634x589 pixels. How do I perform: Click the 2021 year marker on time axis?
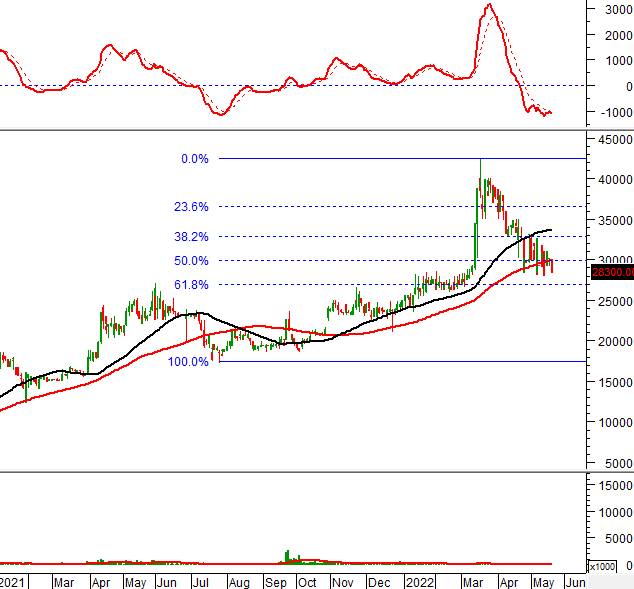click(13, 581)
